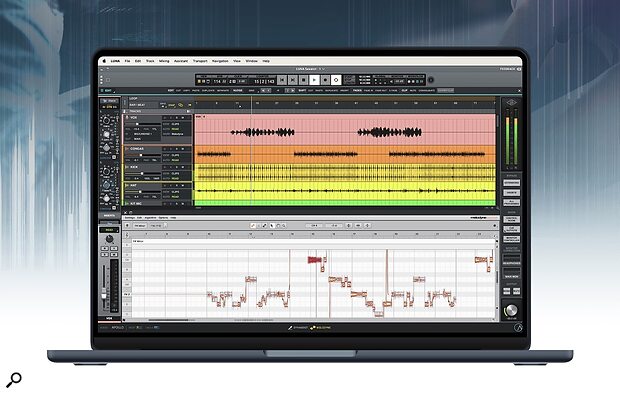Solo the VOX track
This screenshot has height=394, width=620.
click(x=177, y=118)
